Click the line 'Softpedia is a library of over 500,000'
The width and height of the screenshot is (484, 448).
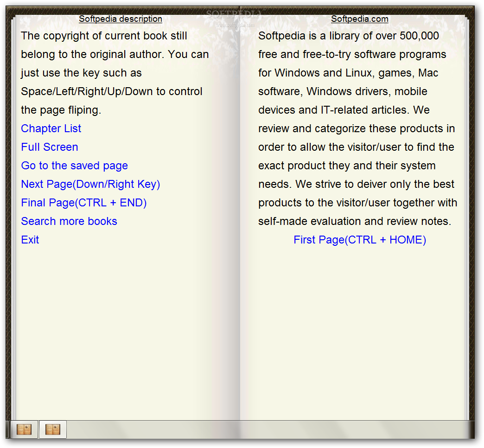click(x=349, y=36)
